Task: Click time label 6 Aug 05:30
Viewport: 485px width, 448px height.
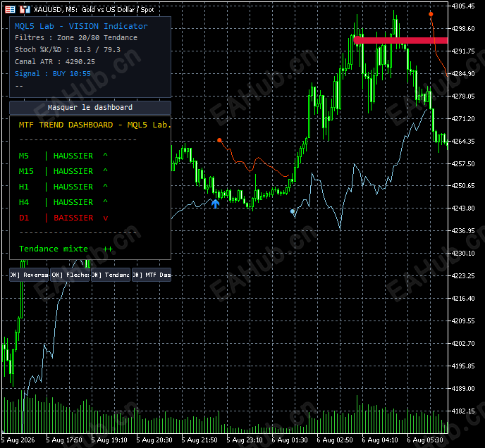Action: (x=425, y=440)
